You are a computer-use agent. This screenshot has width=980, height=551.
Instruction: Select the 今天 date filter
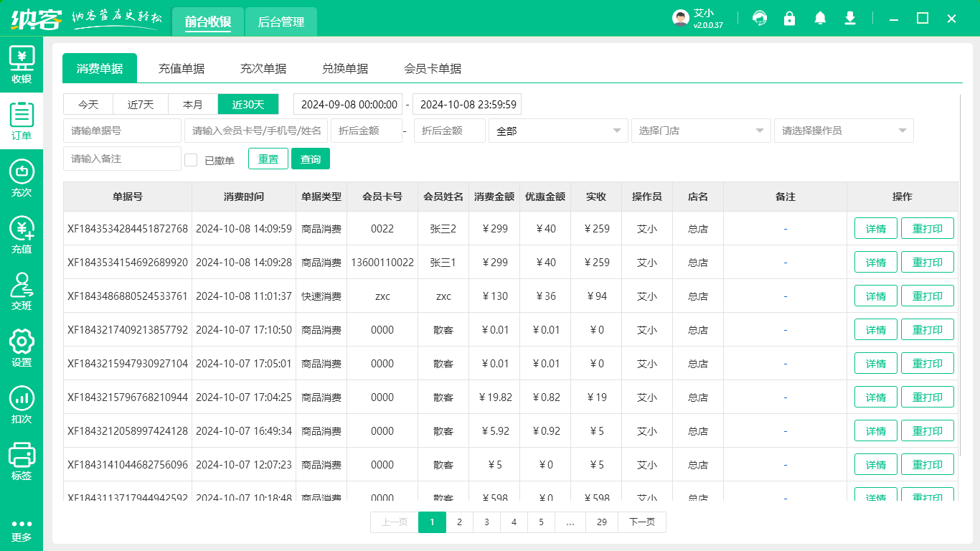click(x=88, y=104)
